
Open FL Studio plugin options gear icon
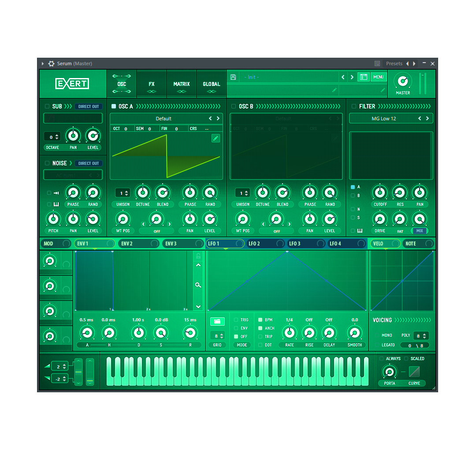coord(51,63)
